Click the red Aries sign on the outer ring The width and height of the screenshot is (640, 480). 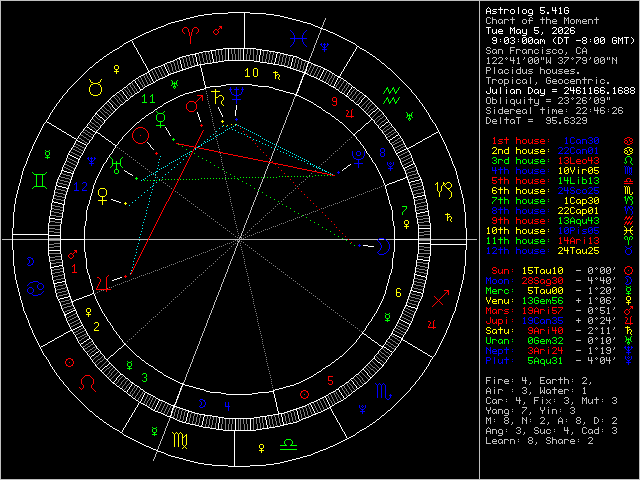coord(191,35)
